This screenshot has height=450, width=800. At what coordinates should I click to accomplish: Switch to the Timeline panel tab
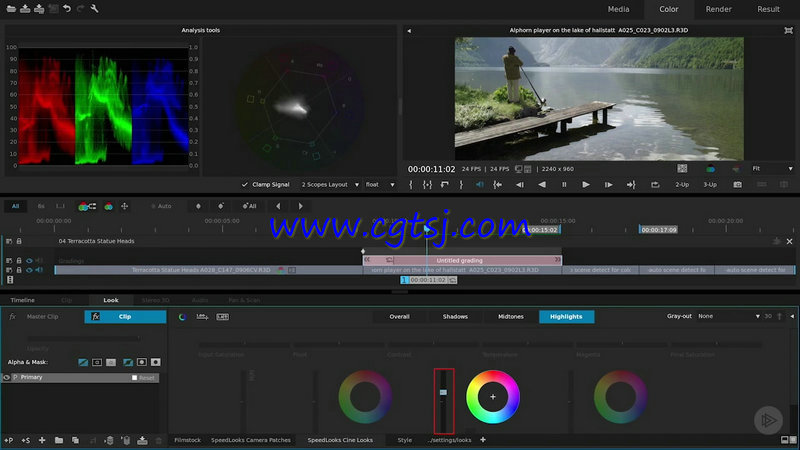22,300
